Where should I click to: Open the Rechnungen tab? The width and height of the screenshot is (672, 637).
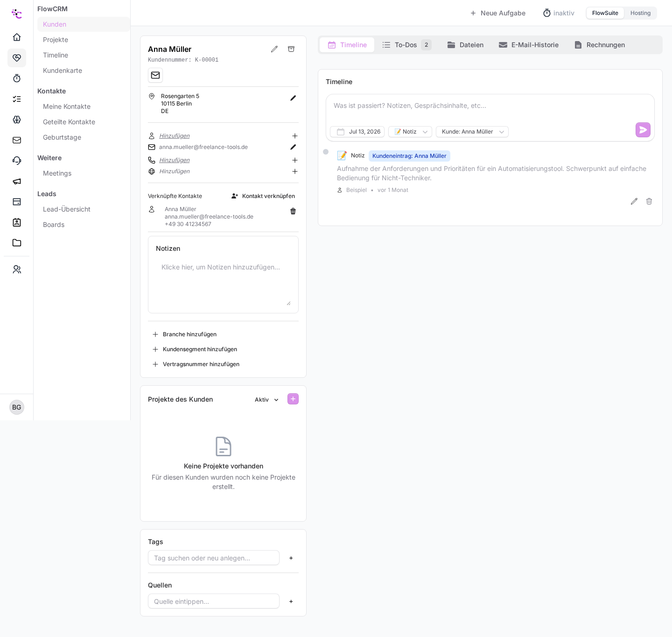point(600,45)
